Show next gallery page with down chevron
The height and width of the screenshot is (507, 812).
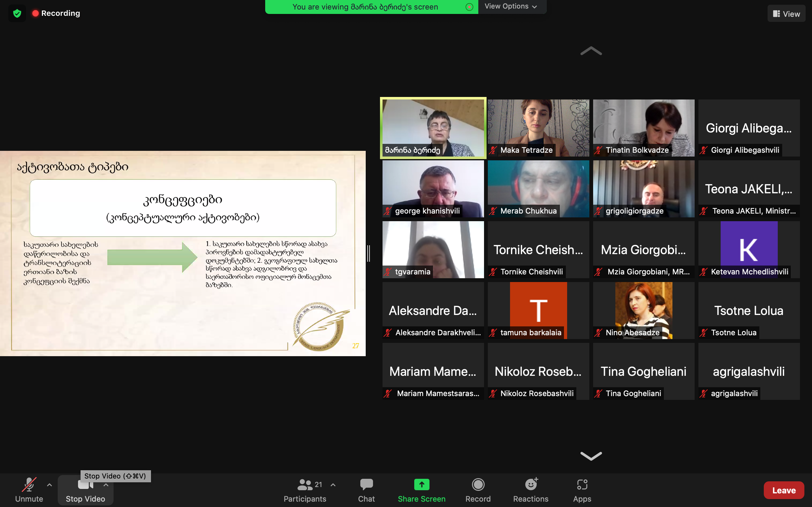pos(591,455)
